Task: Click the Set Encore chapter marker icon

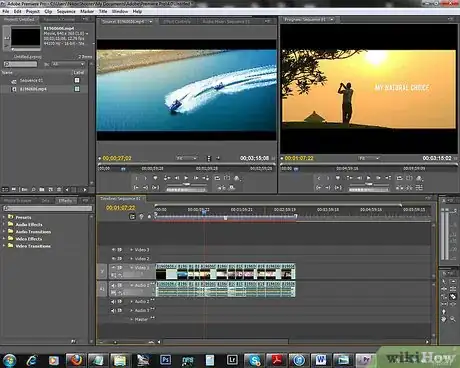Action: point(141,217)
